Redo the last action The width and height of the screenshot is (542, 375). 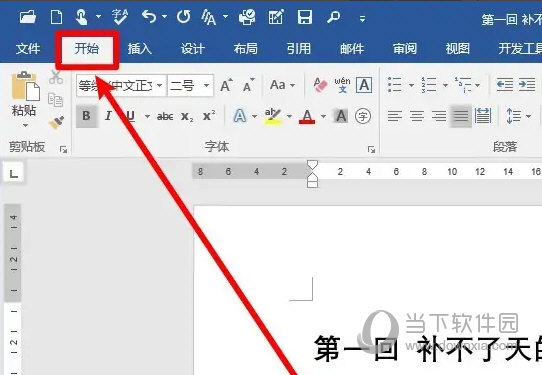tap(183, 17)
